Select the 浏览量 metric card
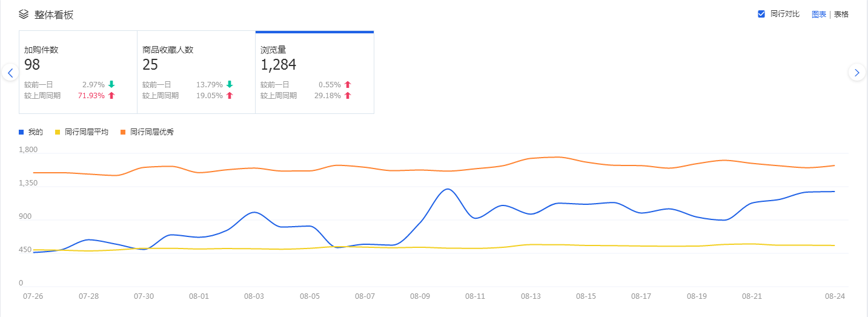This screenshot has height=317, width=868. (314, 72)
